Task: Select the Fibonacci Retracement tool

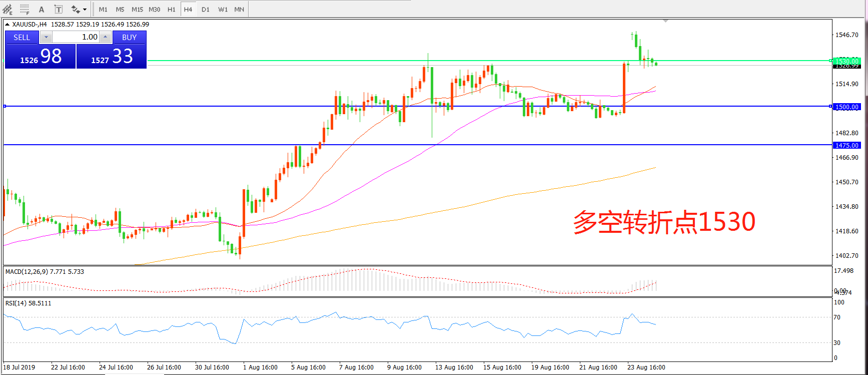Action: click(x=24, y=9)
